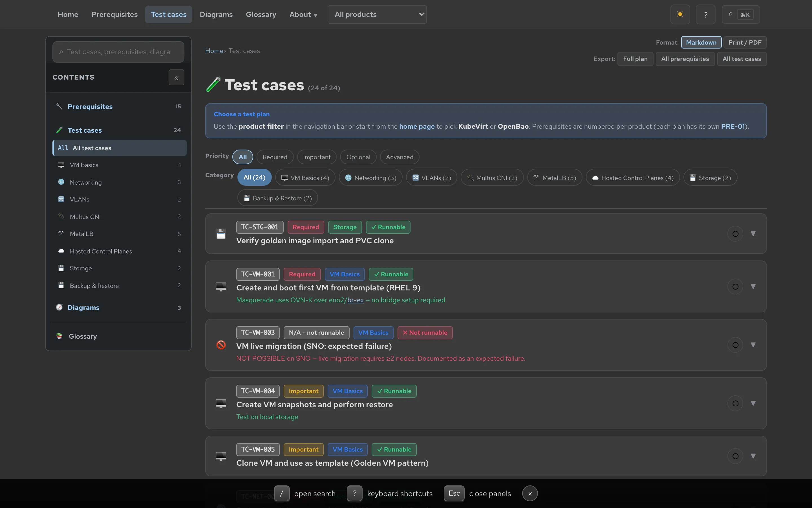
Task: Export All test cases
Action: 742,59
